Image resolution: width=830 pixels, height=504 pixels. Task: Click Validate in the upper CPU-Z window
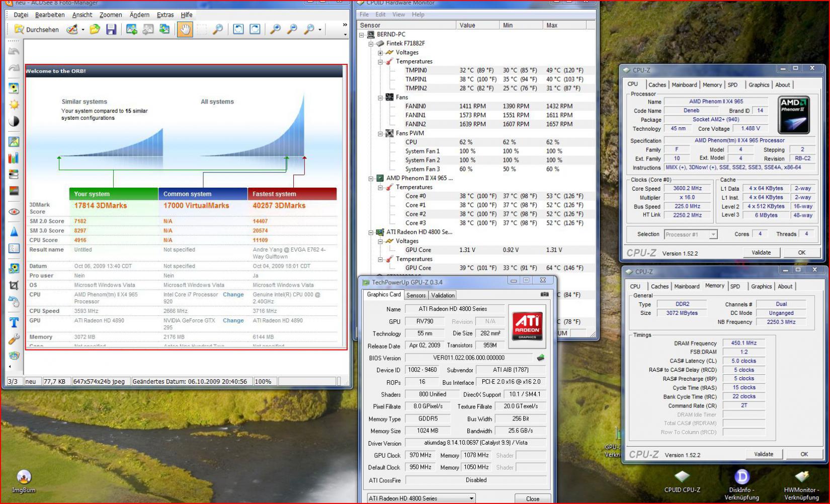[761, 253]
